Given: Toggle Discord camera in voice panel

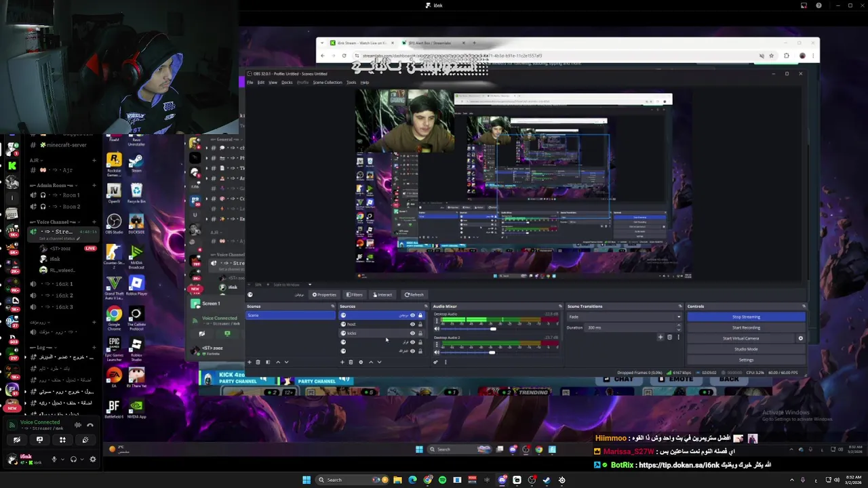Looking at the screenshot, I should [x=17, y=440].
